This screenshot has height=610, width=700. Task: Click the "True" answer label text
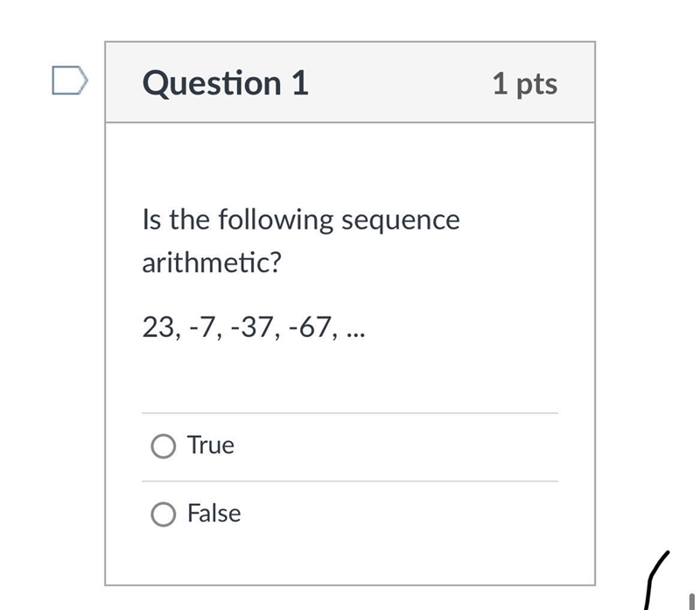click(211, 445)
